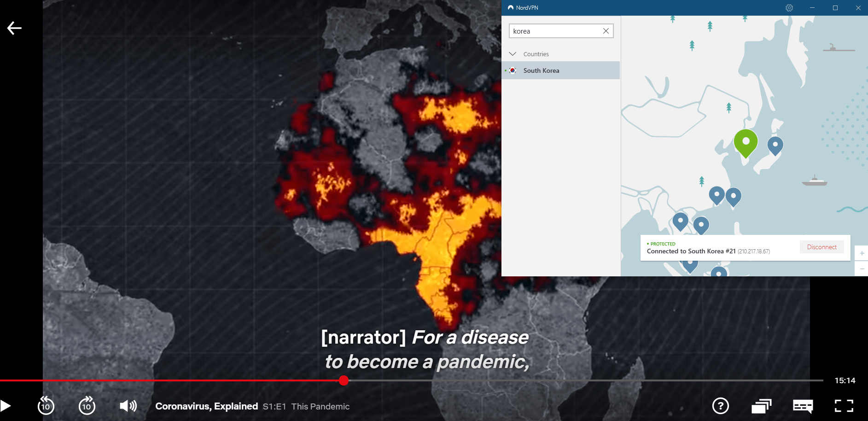
Task: Click the green connected South Korea pin
Action: tap(746, 144)
